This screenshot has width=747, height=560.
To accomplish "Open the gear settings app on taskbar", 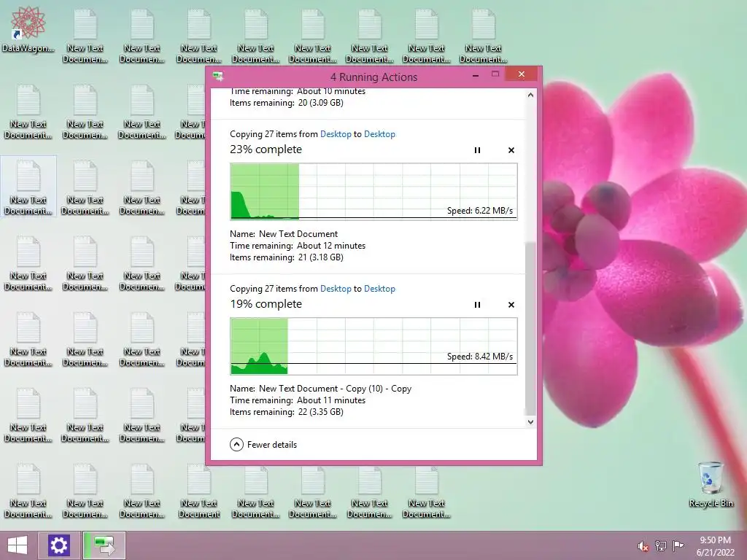I will click(x=58, y=545).
